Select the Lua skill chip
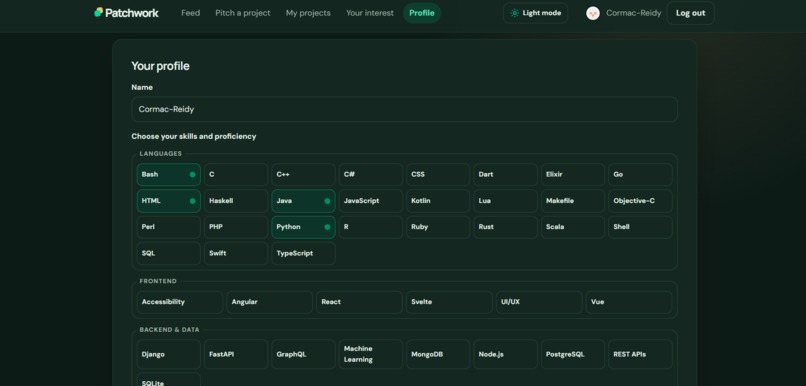 [x=505, y=201]
